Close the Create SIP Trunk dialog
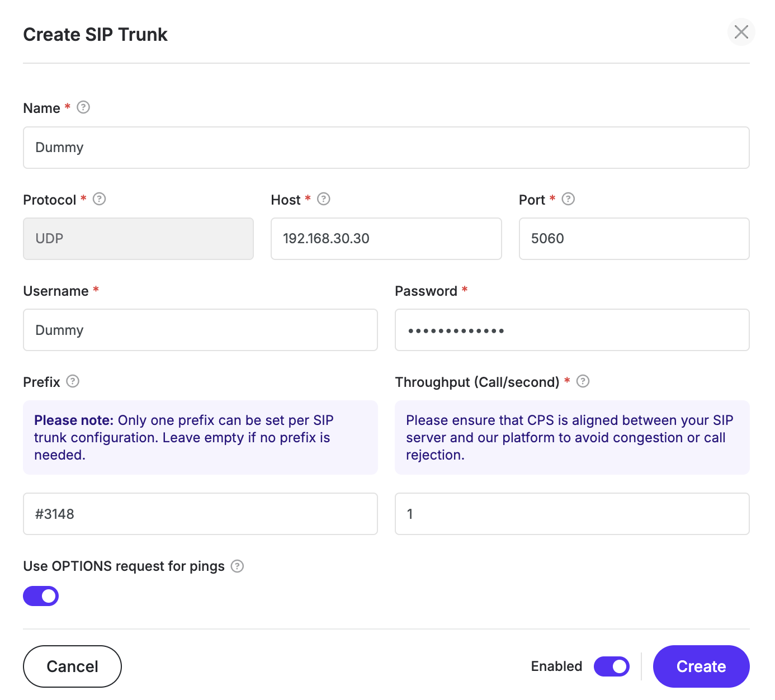 click(741, 32)
